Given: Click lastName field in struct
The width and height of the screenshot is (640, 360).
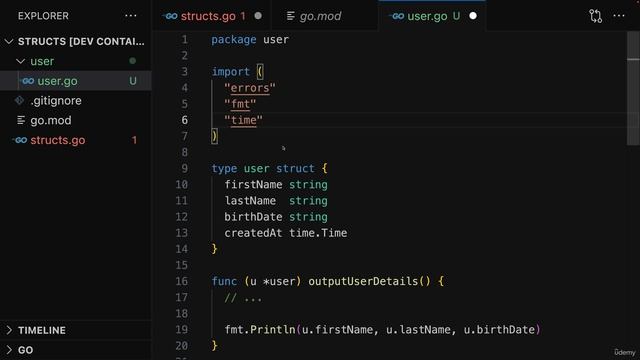Looking at the screenshot, I should 250,201.
